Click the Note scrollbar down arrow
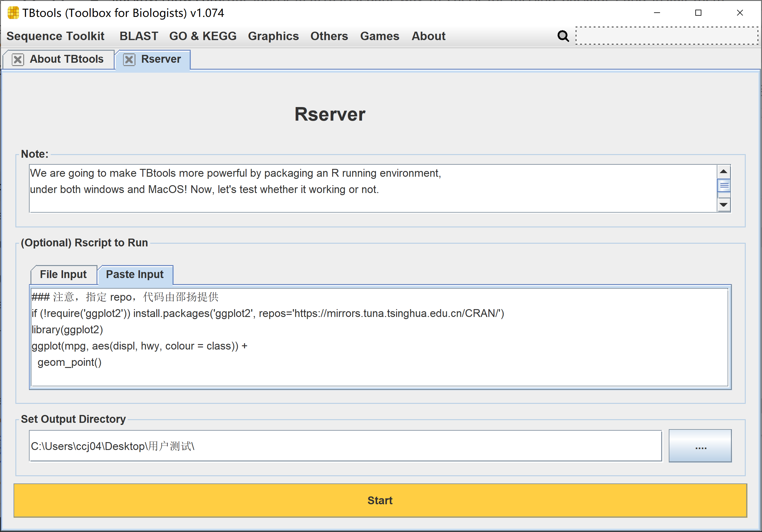The image size is (762, 532). [x=724, y=205]
